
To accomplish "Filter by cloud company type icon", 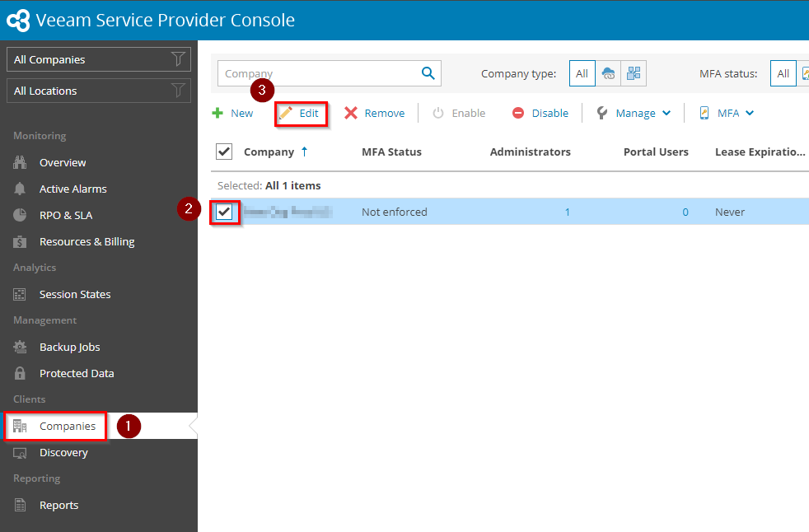I will (608, 73).
